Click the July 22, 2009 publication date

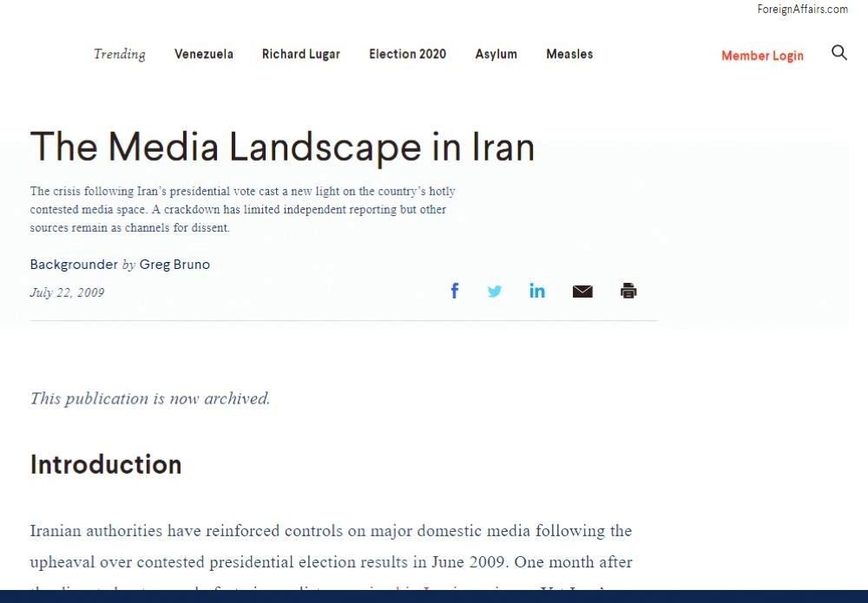(67, 292)
